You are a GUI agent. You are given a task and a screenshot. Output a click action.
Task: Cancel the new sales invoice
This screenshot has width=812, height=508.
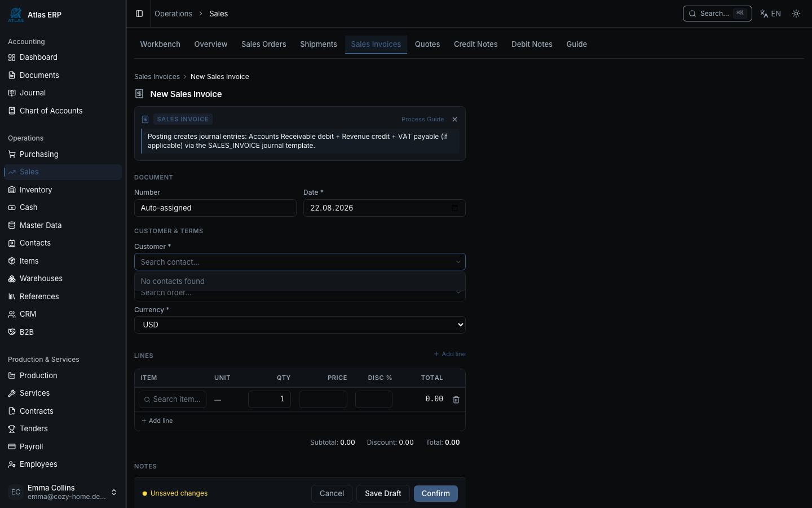point(332,493)
